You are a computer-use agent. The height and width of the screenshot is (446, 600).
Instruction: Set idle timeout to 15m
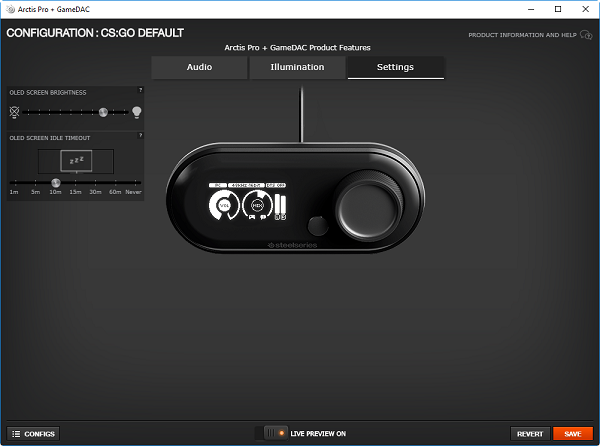[x=75, y=192]
